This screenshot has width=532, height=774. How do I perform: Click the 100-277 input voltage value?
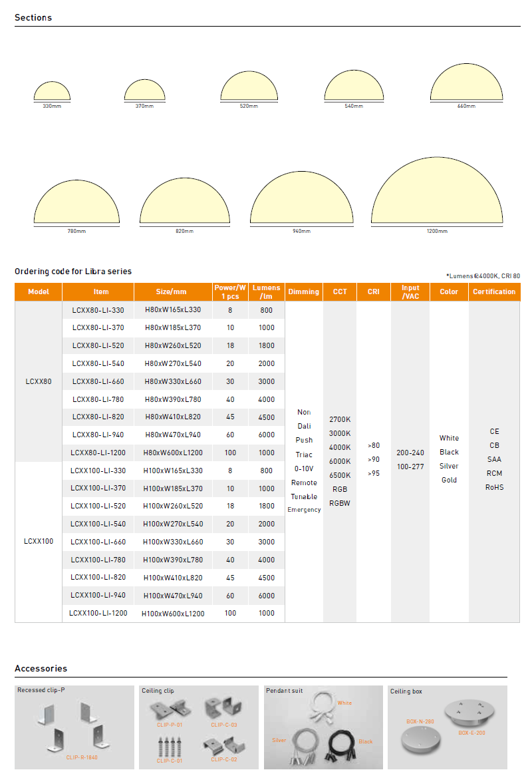[410, 467]
